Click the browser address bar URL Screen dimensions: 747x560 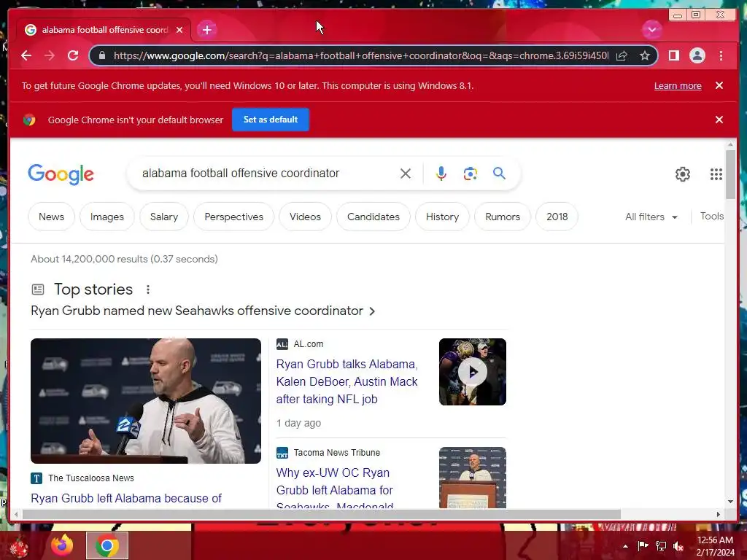coord(360,55)
